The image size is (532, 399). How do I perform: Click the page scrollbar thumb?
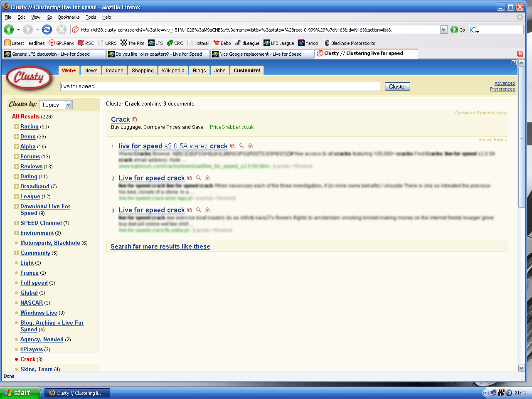tap(522, 137)
